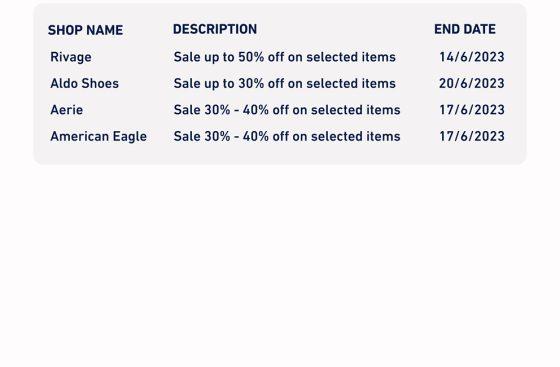Click the 20/6/2023 end date
Viewport: 560px width, 367px height.
click(472, 84)
